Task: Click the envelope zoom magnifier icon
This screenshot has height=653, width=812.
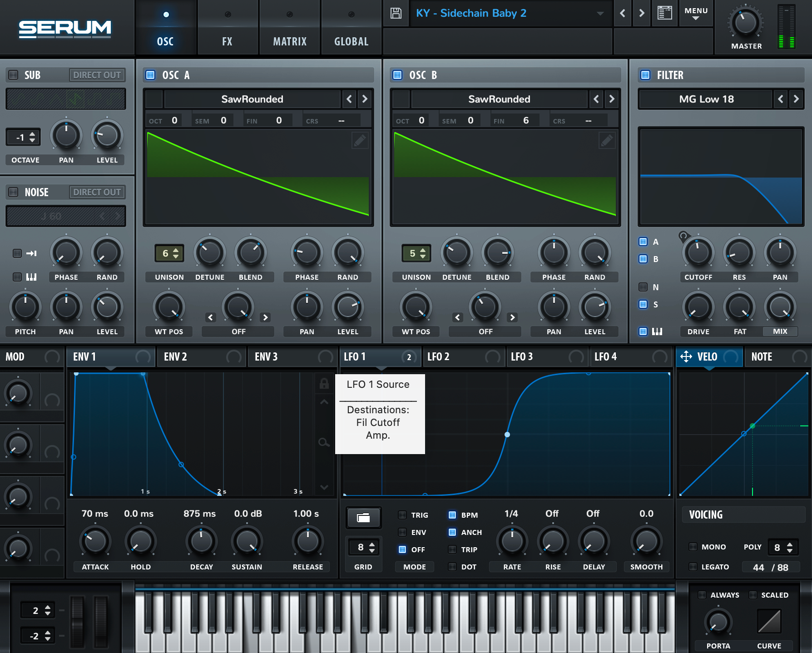Action: click(x=324, y=442)
